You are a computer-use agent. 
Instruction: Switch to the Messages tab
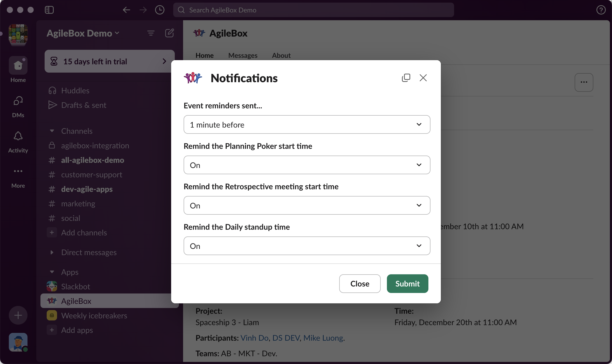[243, 55]
